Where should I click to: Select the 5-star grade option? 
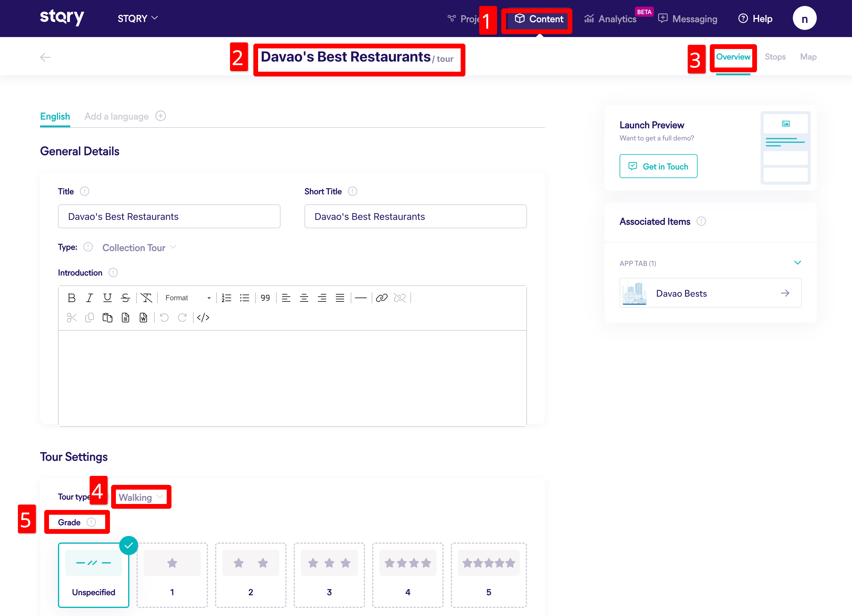coord(488,575)
